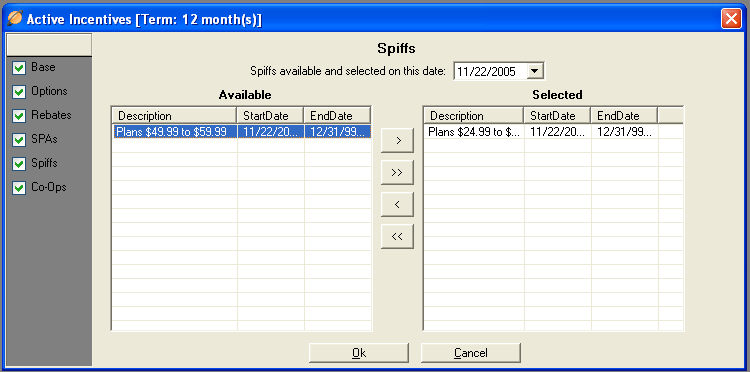Image resolution: width=750 pixels, height=372 pixels.
Task: Sort Selected list by StartDate header
Action: tap(558, 116)
